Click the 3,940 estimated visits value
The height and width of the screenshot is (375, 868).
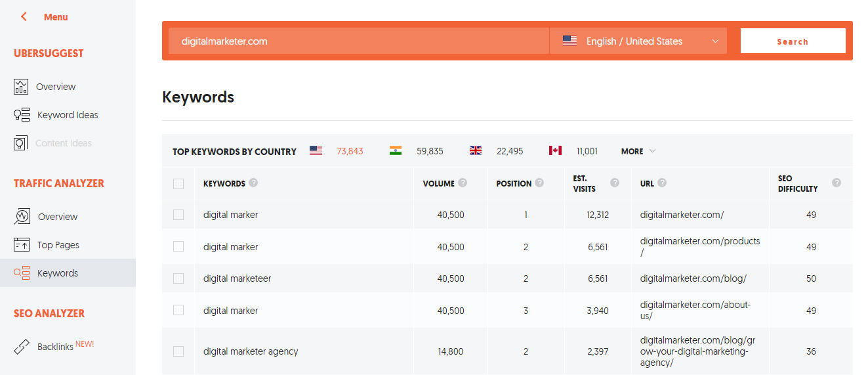598,311
